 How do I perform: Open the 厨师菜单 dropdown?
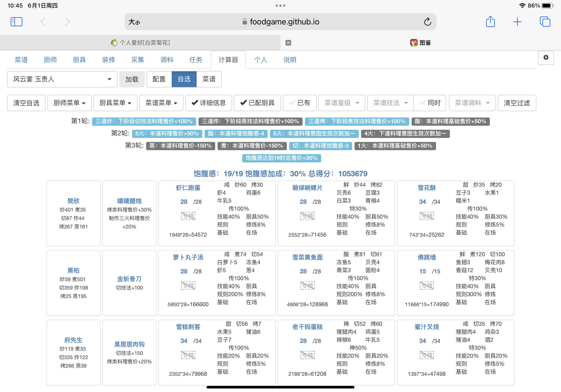click(69, 103)
